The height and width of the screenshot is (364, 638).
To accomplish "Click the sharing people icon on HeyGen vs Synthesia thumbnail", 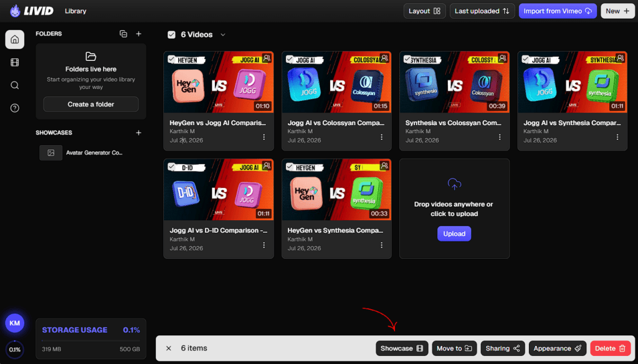I will tap(384, 166).
